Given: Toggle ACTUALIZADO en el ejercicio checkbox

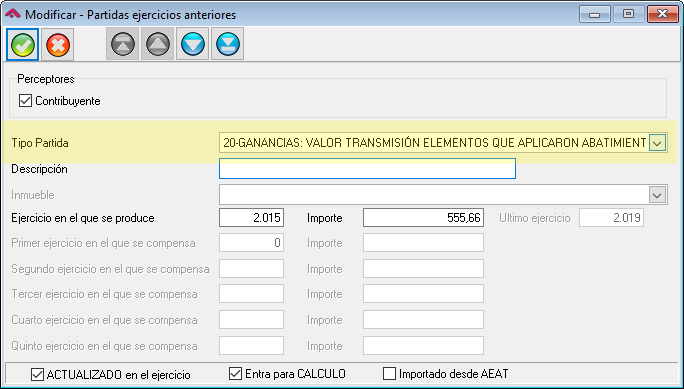Looking at the screenshot, I should 38,374.
